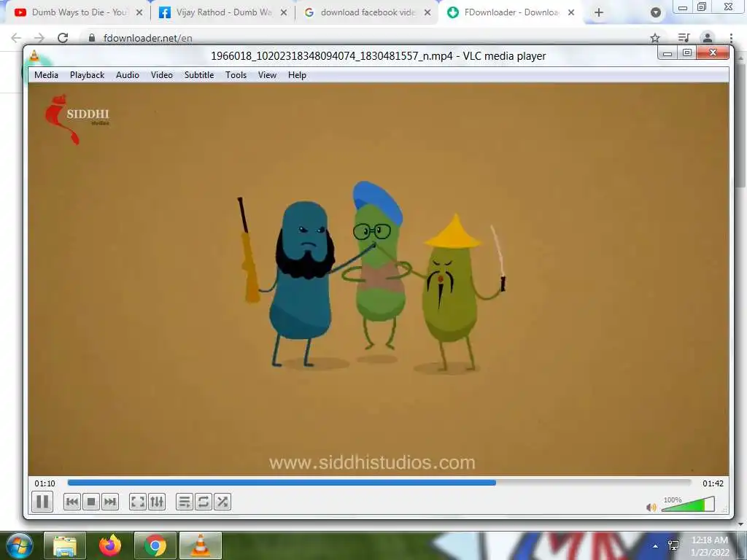The width and height of the screenshot is (747, 560).
Task: Seek on the VLC progress bar
Action: [x=379, y=483]
